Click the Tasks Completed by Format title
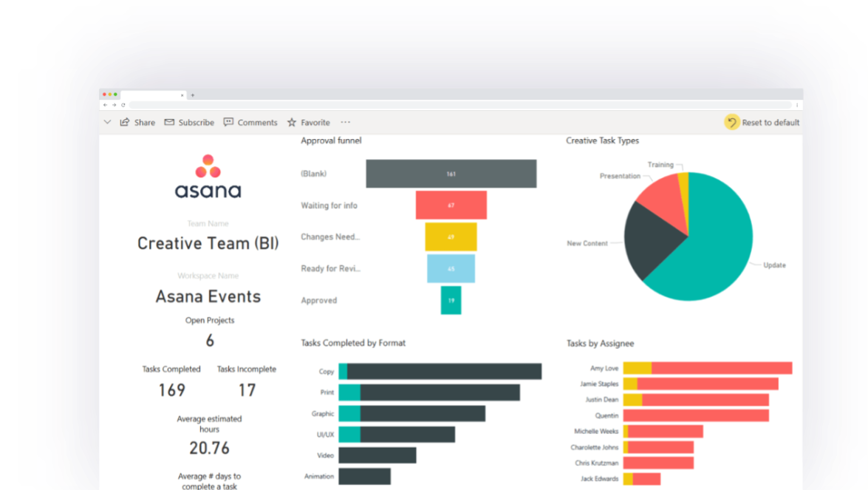The width and height of the screenshot is (868, 490). coord(353,343)
